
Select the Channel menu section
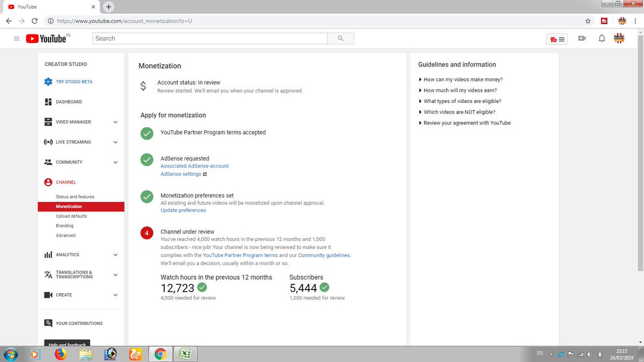[x=66, y=182]
